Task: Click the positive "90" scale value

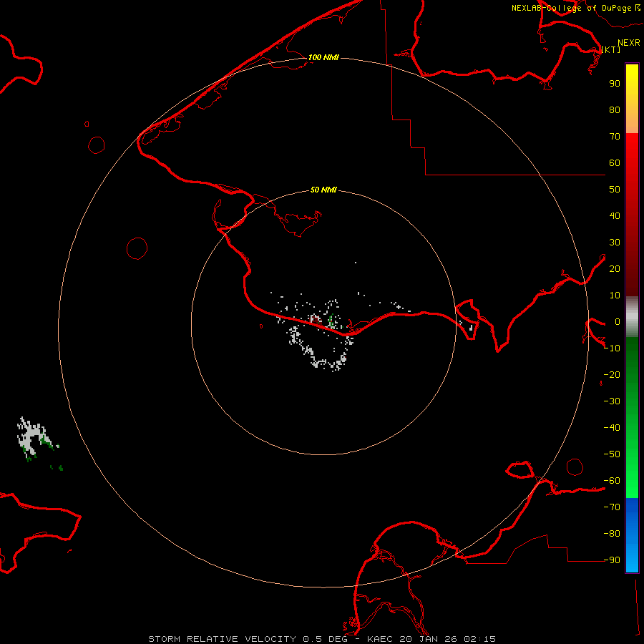Action: (x=615, y=84)
